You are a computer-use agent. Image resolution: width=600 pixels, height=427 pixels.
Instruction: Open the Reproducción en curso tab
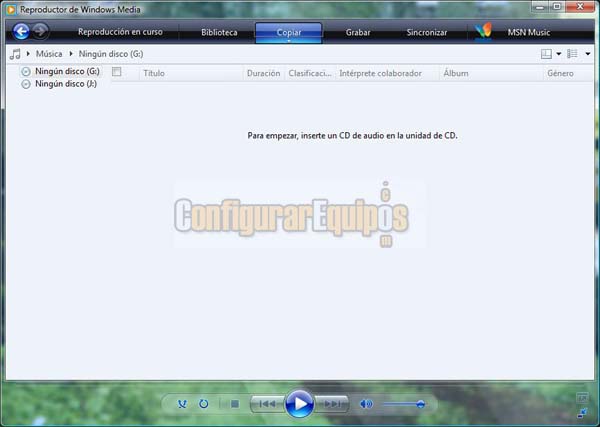pyautogui.click(x=120, y=32)
